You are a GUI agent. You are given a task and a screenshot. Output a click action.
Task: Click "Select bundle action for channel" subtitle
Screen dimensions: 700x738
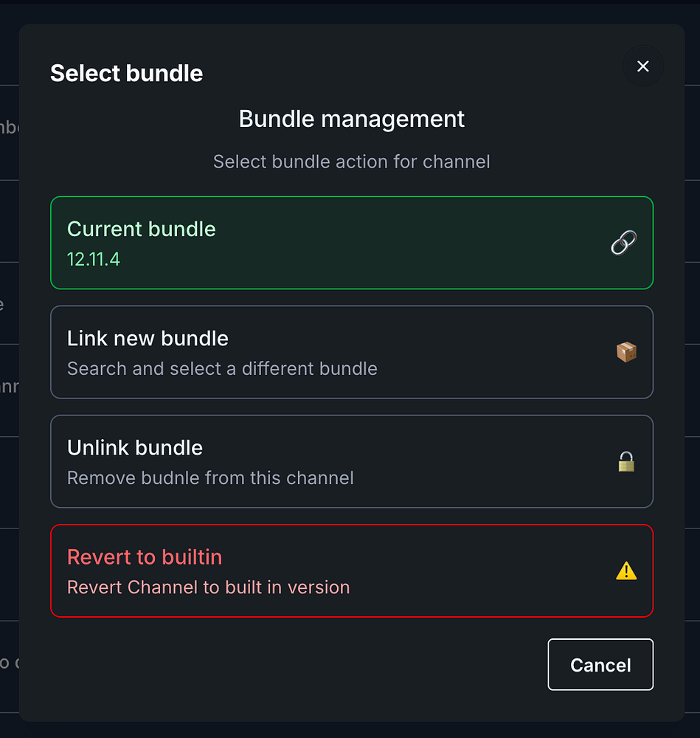pyautogui.click(x=352, y=161)
